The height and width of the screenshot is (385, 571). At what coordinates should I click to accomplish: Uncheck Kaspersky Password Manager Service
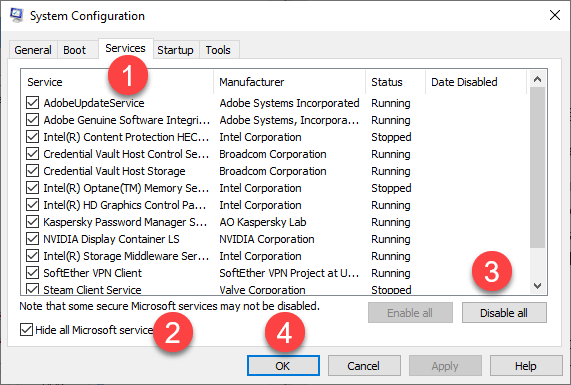[32, 222]
